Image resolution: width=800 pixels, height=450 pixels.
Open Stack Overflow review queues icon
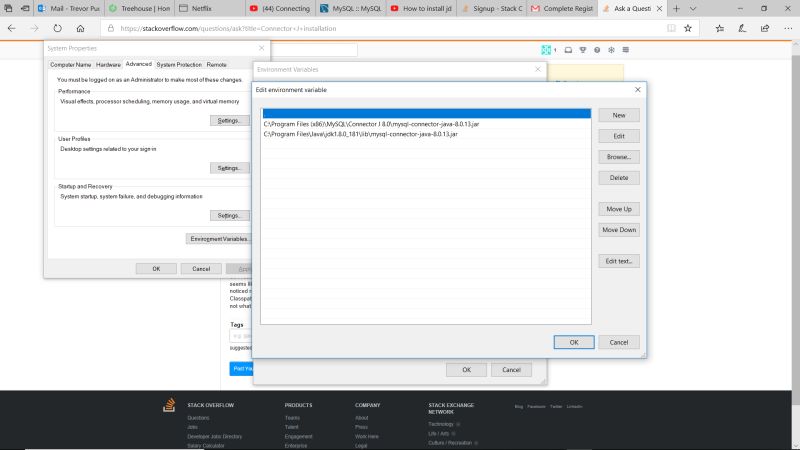[611, 50]
